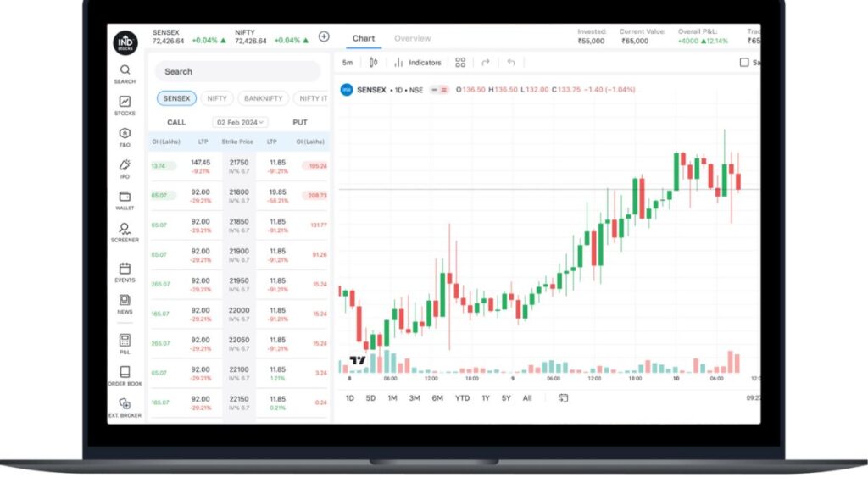868x483 pixels.
Task: Click the undo arrow in chart toolbar
Action: click(x=511, y=63)
